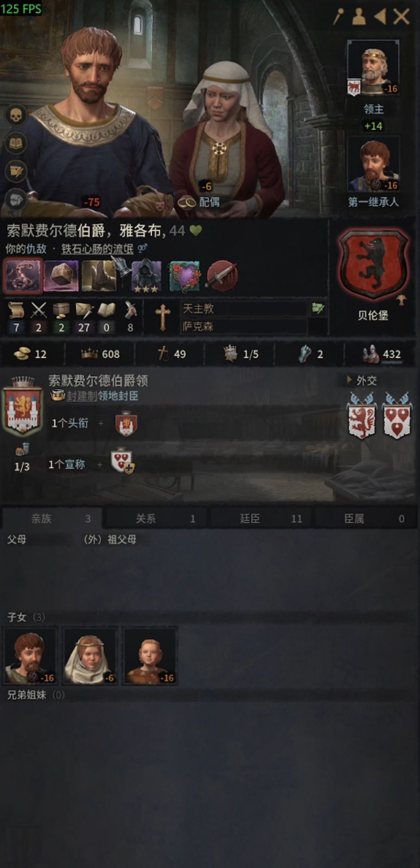Click the skull kill-list icon

point(16,115)
